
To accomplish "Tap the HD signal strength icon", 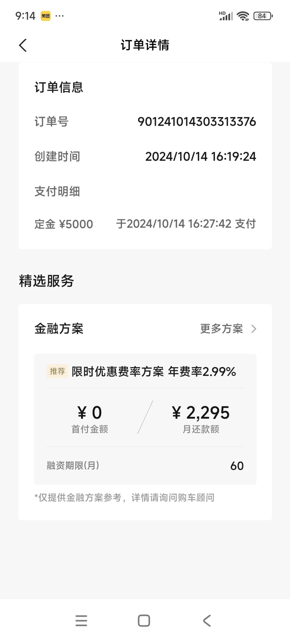I will (x=226, y=16).
